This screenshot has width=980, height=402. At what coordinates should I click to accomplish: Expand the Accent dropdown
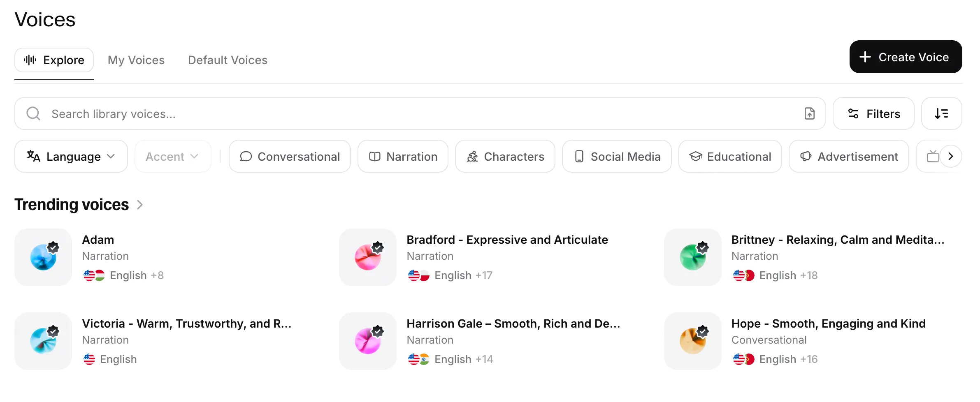(172, 157)
